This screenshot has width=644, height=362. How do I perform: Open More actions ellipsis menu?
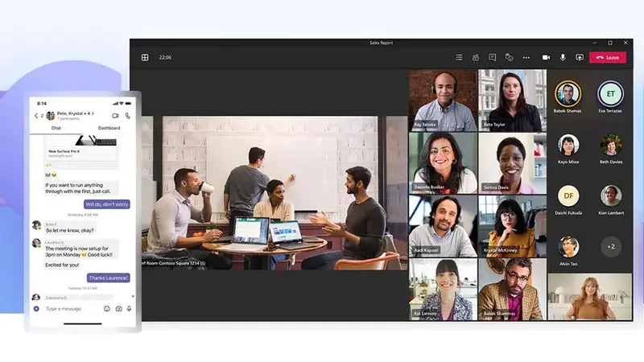pos(526,58)
